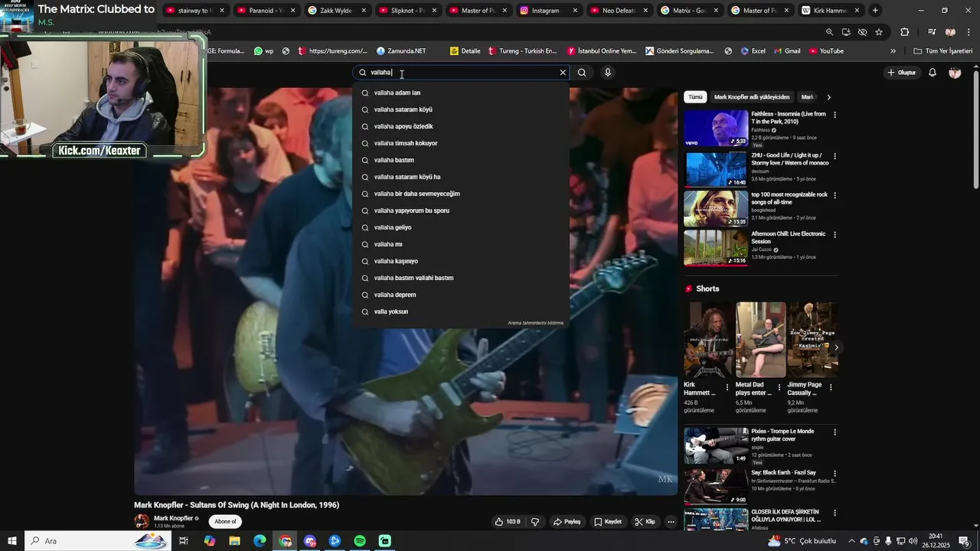Image resolution: width=980 pixels, height=551 pixels.
Task: Open options for Afternoon Chill video
Action: (x=835, y=234)
